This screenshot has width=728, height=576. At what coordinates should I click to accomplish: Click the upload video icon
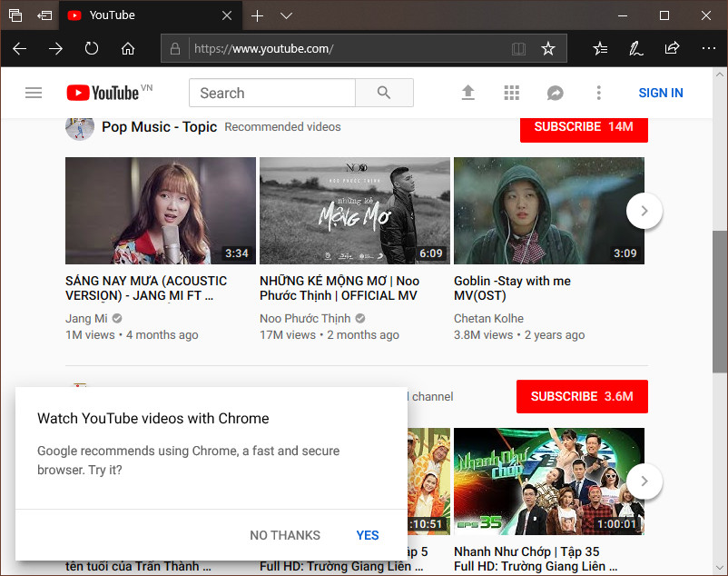(x=468, y=93)
